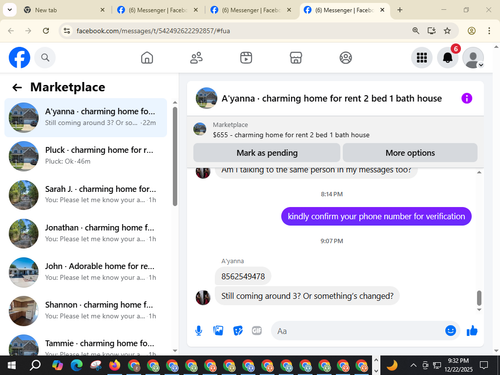500x375 pixels.
Task: Open the Chrome profile icon
Action: [x=471, y=31]
